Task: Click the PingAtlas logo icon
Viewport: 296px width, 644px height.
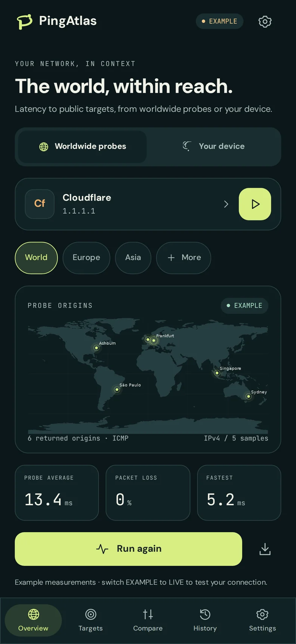Action: (x=25, y=21)
